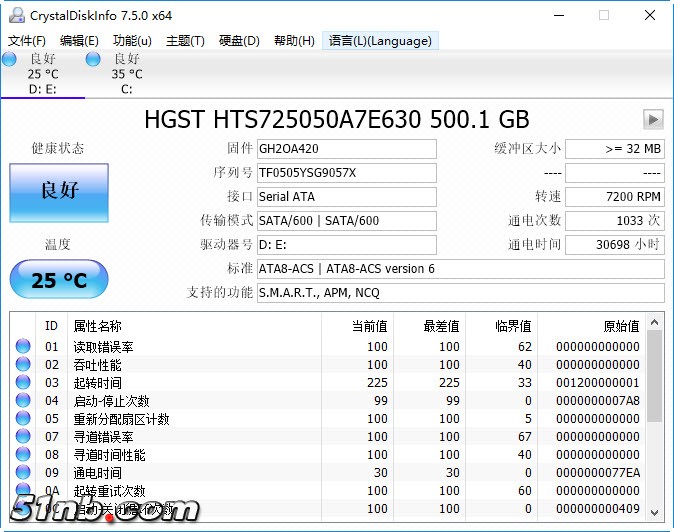The width and height of the screenshot is (674, 532).
Task: Click CrystalDiskInfo app icon in title bar
Action: click(x=13, y=15)
